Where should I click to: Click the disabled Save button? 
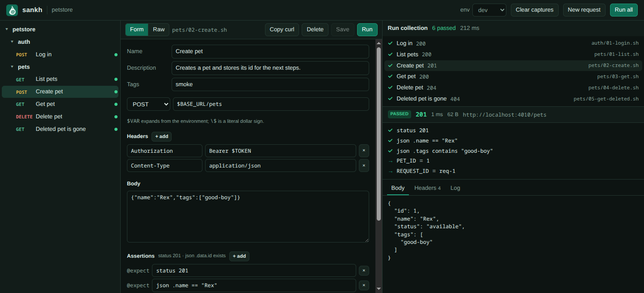[343, 29]
